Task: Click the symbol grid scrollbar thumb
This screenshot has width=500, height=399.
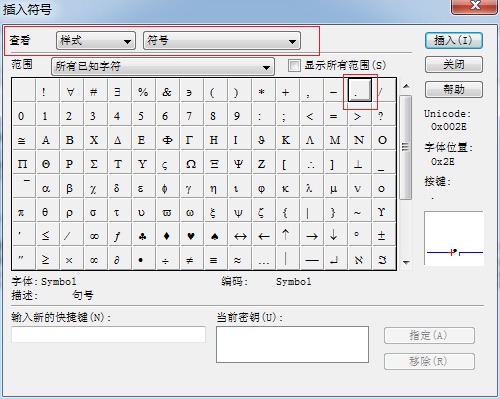Action: tap(406, 147)
